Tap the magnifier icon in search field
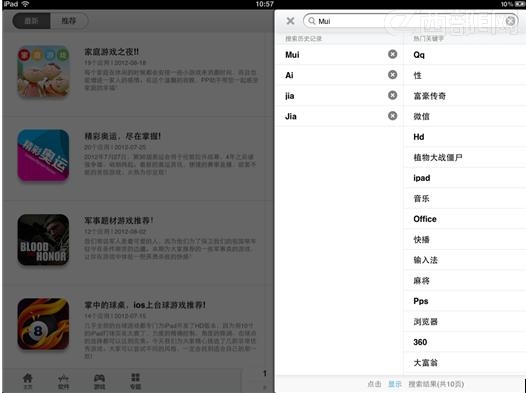 click(312, 21)
